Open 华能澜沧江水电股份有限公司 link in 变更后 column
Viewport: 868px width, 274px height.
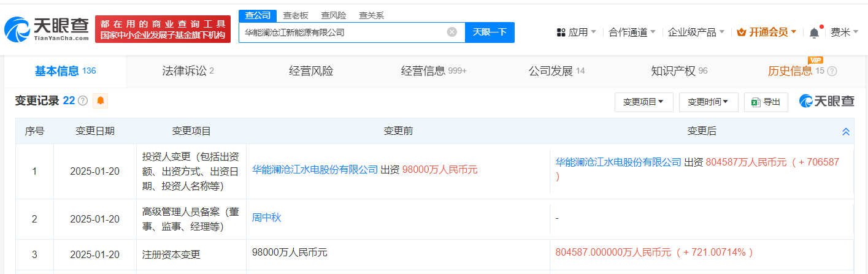(x=618, y=162)
